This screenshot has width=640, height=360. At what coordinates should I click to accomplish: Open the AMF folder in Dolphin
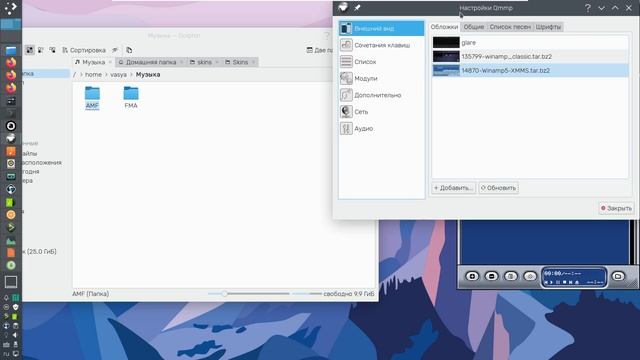pyautogui.click(x=92, y=97)
